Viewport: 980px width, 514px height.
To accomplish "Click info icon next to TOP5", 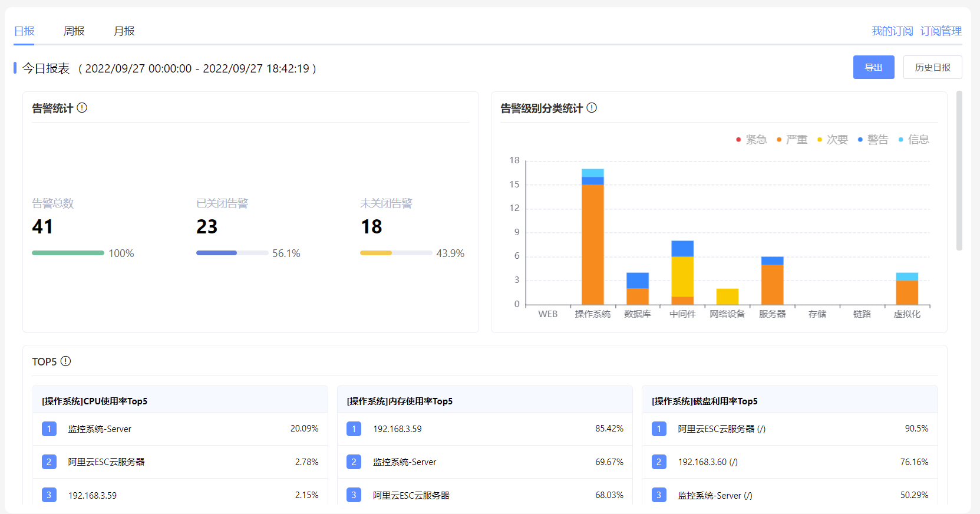I will 65,361.
